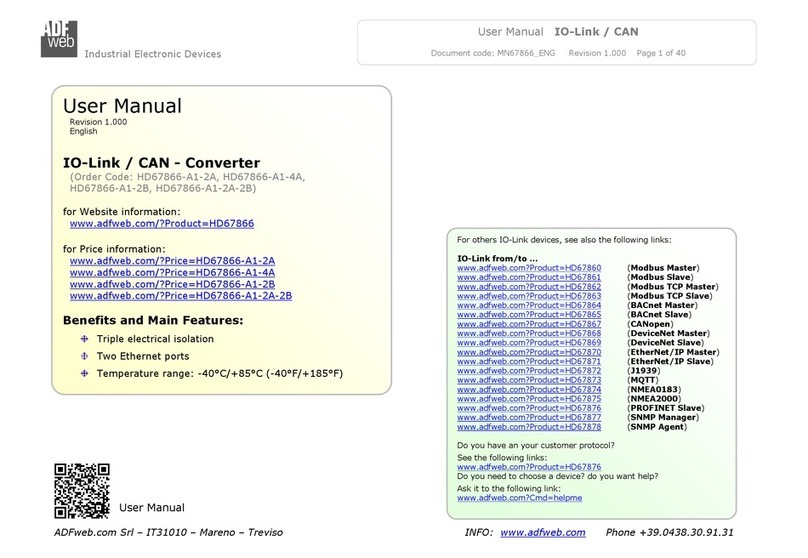Open the HD67868 DeviceNet Master link
The width and height of the screenshot is (808, 558).
(x=529, y=333)
